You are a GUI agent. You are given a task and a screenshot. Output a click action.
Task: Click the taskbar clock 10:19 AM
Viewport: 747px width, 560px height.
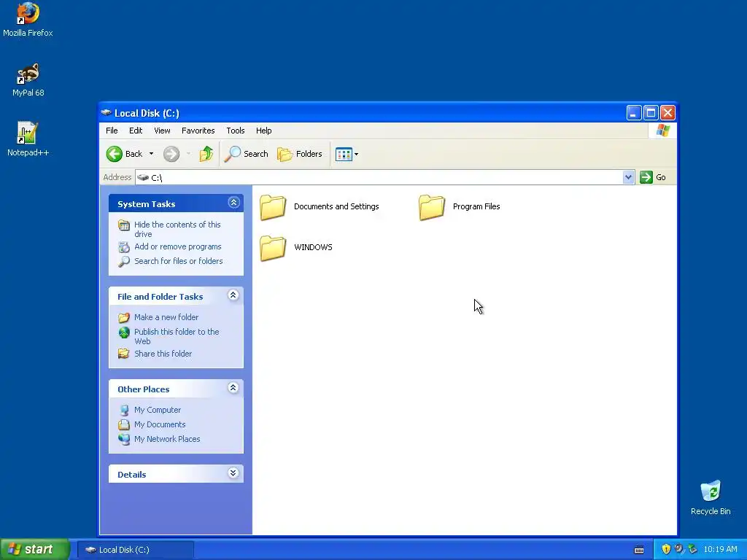point(720,549)
